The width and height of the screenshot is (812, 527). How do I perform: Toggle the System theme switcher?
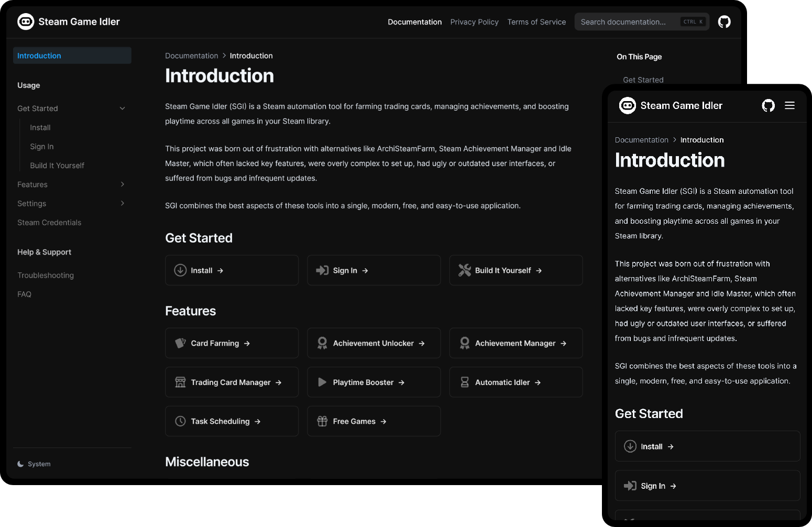coord(34,464)
